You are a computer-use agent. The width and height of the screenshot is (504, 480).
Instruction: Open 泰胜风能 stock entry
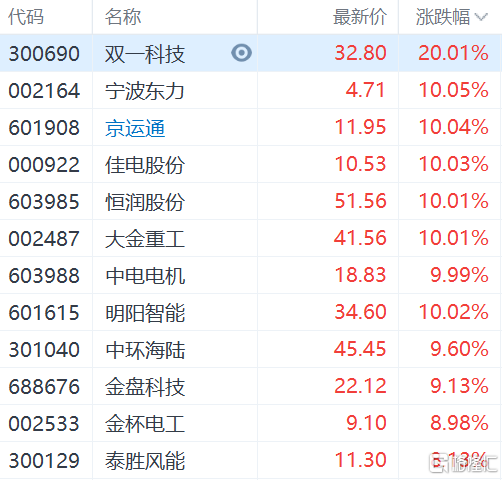pos(145,461)
